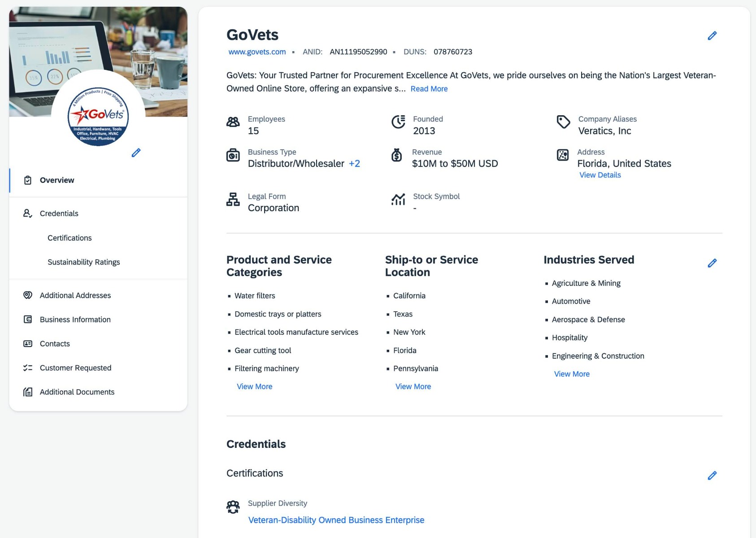The image size is (756, 538).
Task: Click Aerospace & Defense industry item
Action: pyautogui.click(x=588, y=319)
